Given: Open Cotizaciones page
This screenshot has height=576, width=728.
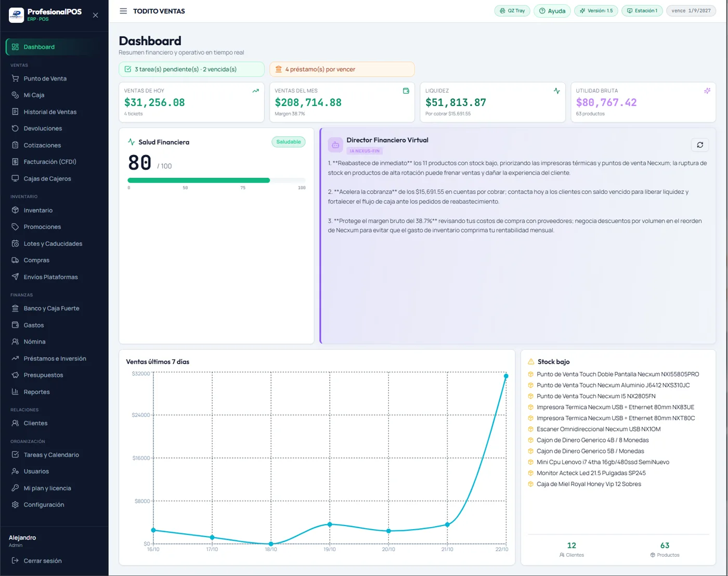Looking at the screenshot, I should pos(54,145).
